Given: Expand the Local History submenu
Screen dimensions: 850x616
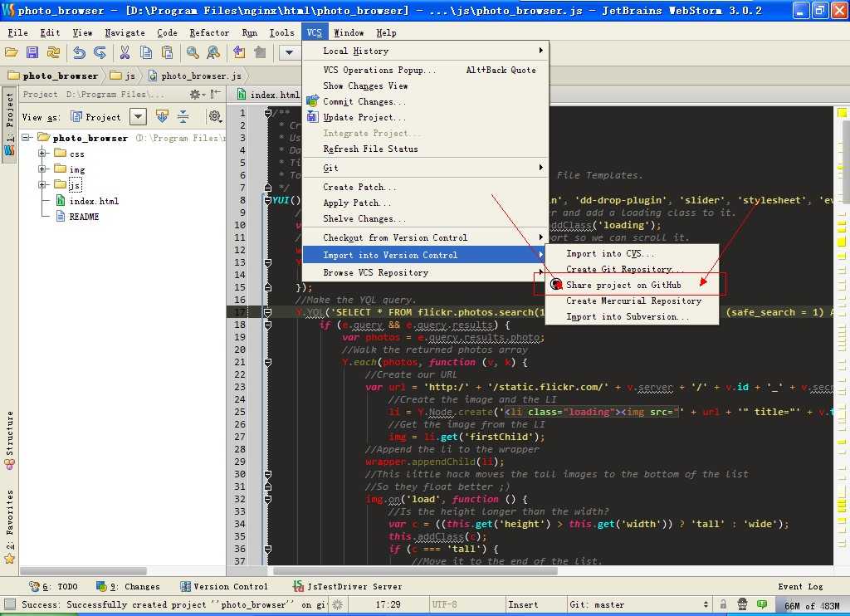Looking at the screenshot, I should pyautogui.click(x=425, y=51).
